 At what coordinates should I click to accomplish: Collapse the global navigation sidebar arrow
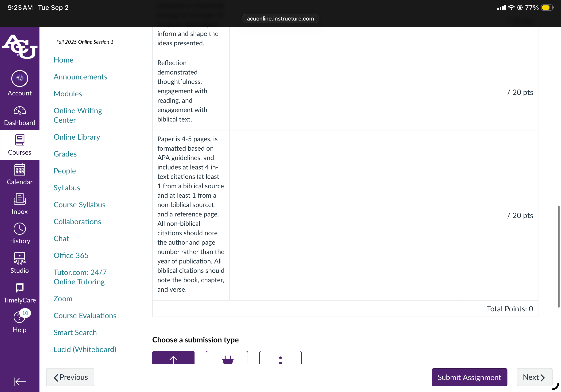(19, 381)
